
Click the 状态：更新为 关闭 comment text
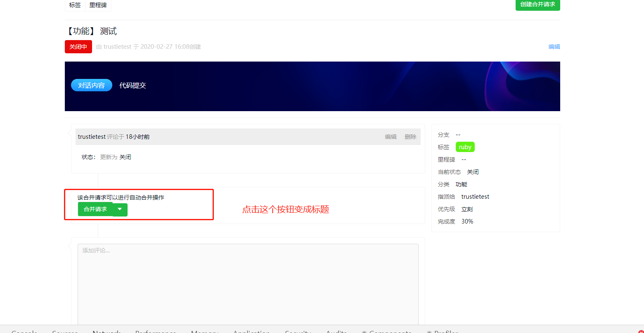(107, 157)
